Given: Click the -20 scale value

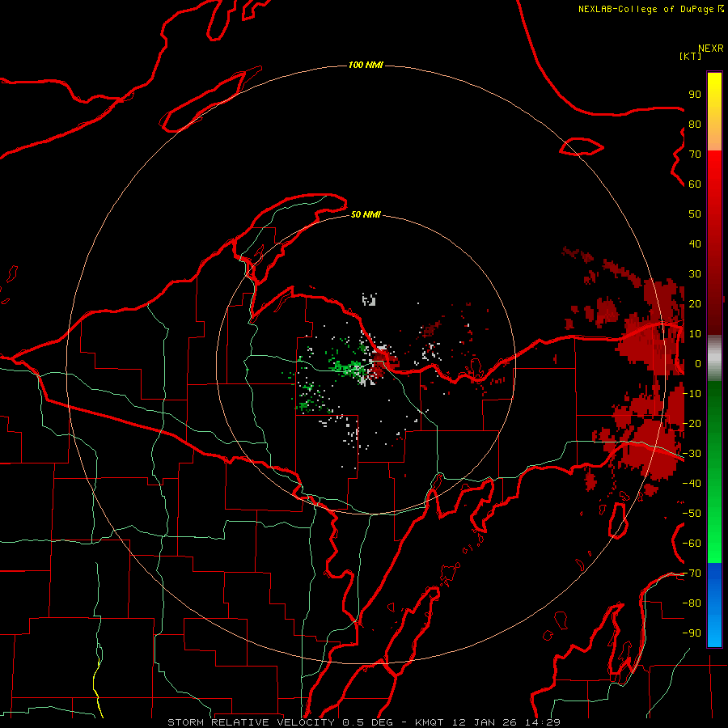Looking at the screenshot, I should (692, 423).
